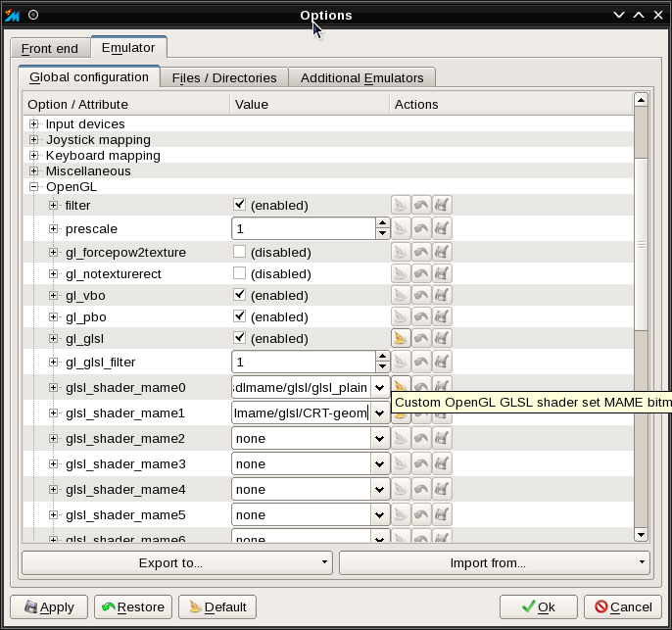Expand the Input devices tree node
Viewport: 672px width, 630px height.
pos(34,124)
